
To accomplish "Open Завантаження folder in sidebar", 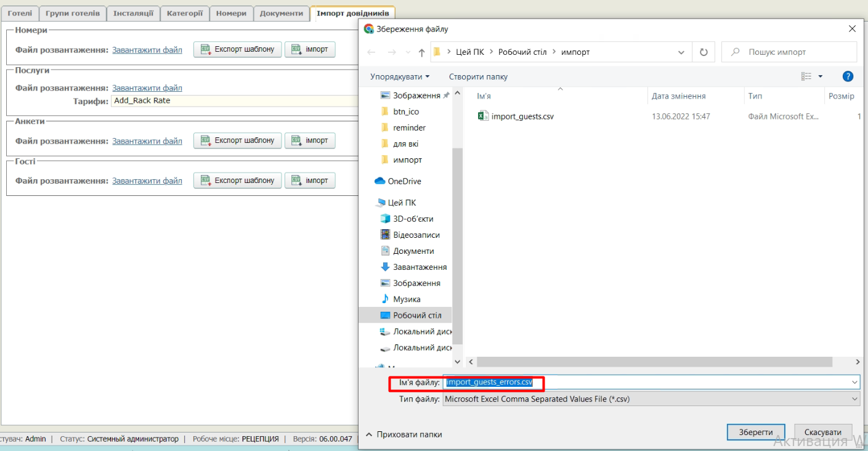I will [x=420, y=267].
